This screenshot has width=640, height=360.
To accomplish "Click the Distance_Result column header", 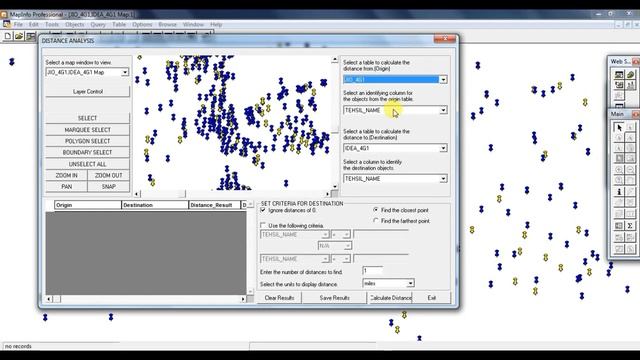I will click(x=215, y=205).
